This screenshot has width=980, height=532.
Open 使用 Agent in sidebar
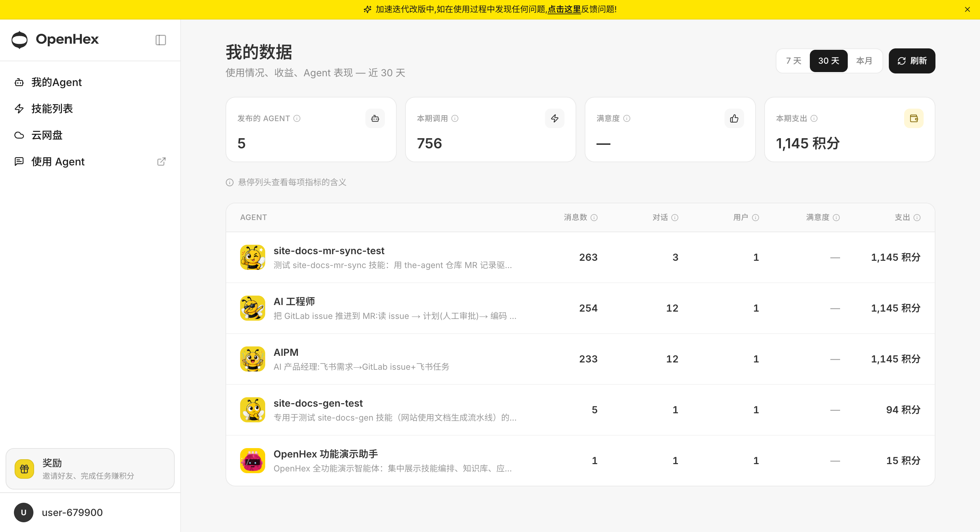[90, 162]
